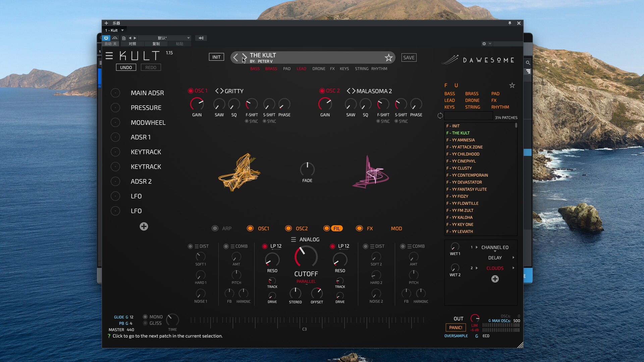This screenshot has height=362, width=644.
Task: Disable OSC 1 power toggle
Action: [191, 91]
